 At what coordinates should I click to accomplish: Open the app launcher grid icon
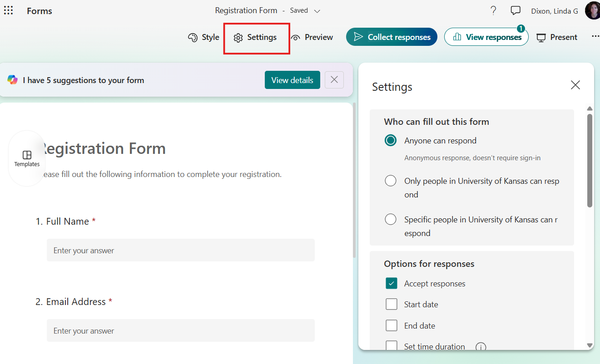pos(8,10)
